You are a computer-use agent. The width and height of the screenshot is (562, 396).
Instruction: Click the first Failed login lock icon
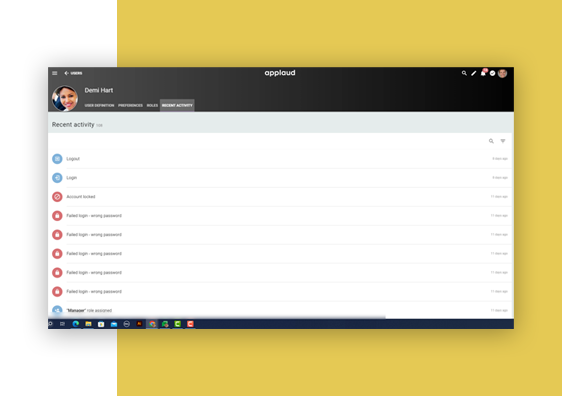click(x=57, y=216)
